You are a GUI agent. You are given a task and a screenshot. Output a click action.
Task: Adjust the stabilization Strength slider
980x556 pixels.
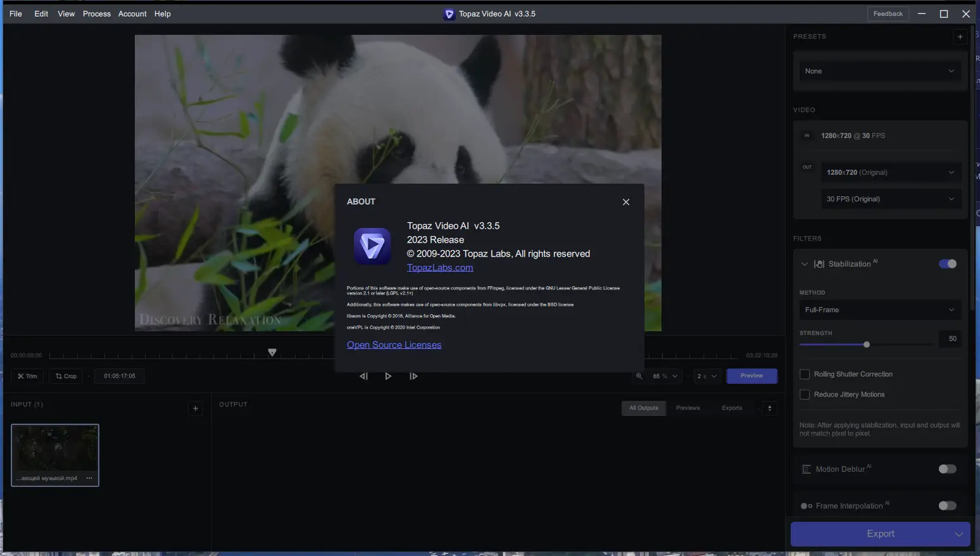click(867, 344)
